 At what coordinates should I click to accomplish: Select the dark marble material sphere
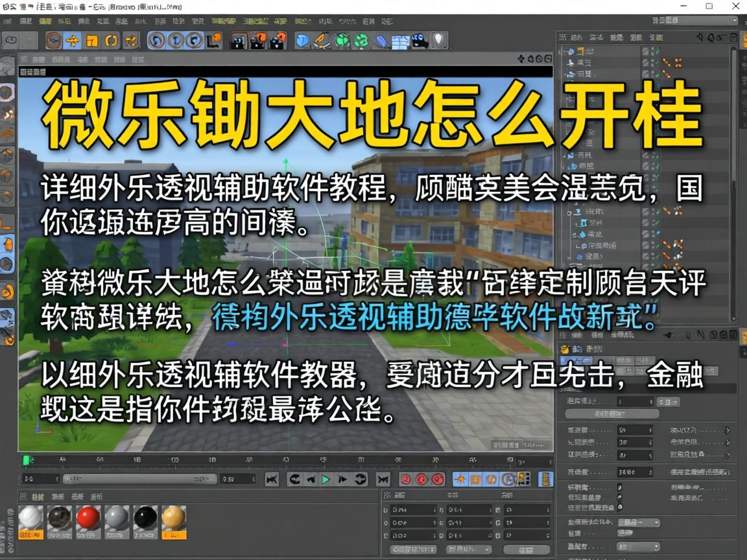[60, 522]
